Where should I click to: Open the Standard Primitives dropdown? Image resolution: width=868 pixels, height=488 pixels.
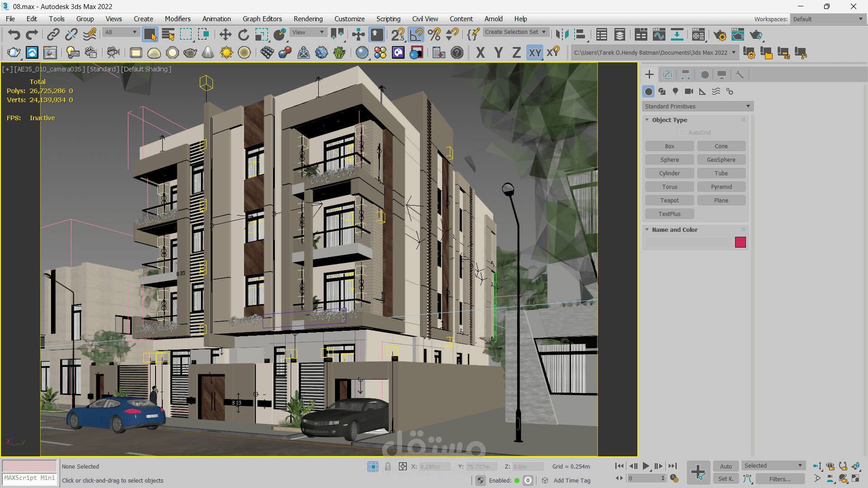coord(697,107)
